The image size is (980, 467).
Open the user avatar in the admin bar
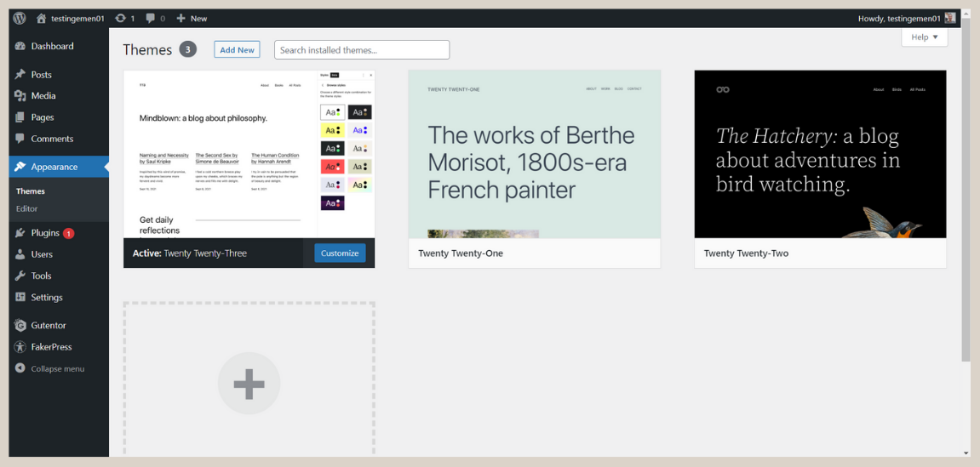[950, 18]
